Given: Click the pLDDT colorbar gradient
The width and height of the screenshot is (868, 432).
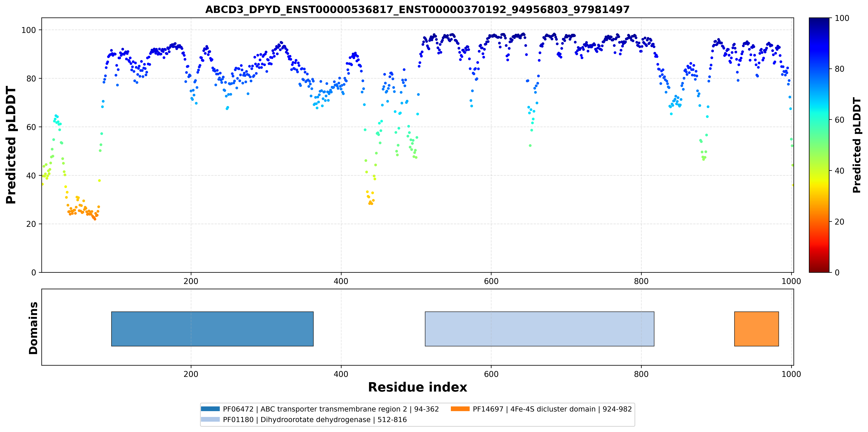Looking at the screenshot, I should 819,145.
